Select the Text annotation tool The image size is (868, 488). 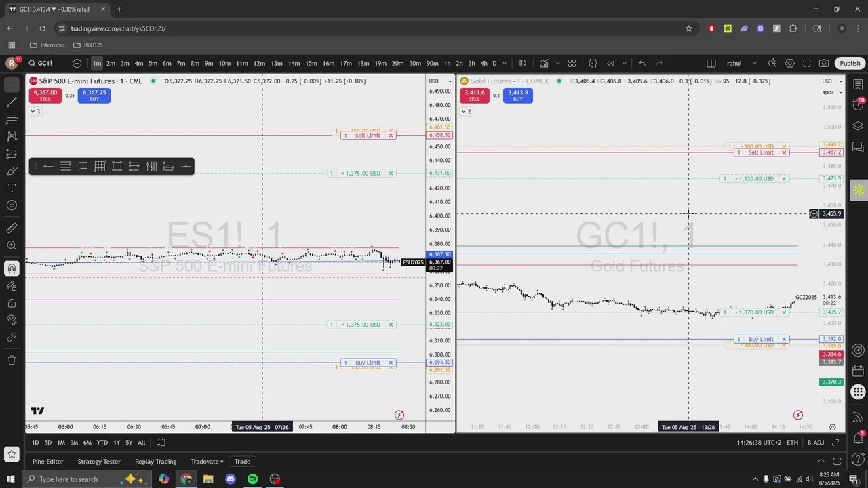tap(12, 188)
